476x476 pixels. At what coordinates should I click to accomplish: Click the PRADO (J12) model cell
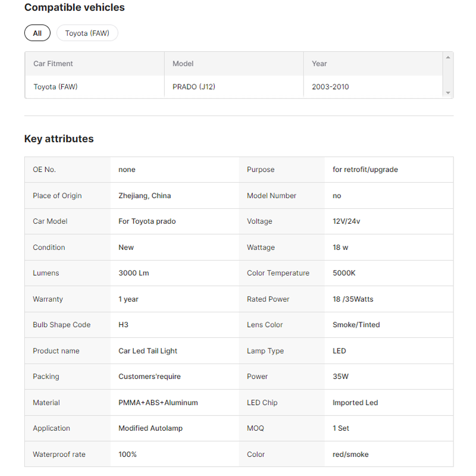[x=194, y=87]
